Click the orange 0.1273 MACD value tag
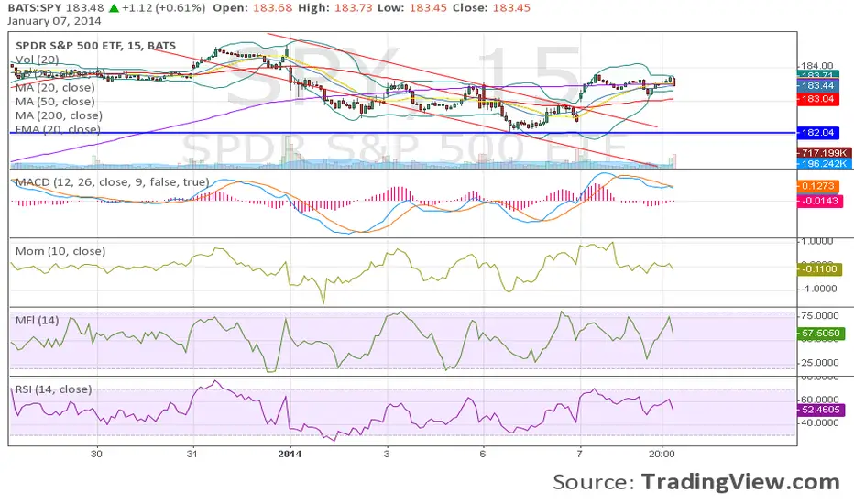This screenshot has width=854, height=504. [x=818, y=186]
